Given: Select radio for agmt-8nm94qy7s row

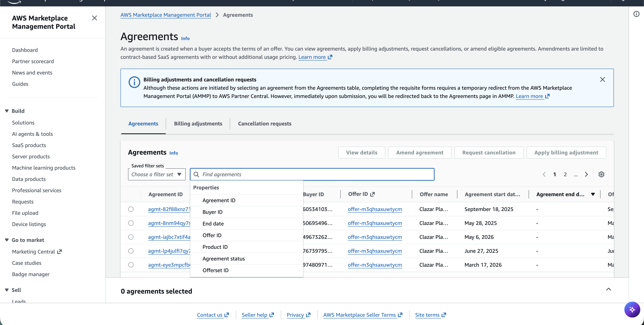Looking at the screenshot, I should [x=131, y=223].
